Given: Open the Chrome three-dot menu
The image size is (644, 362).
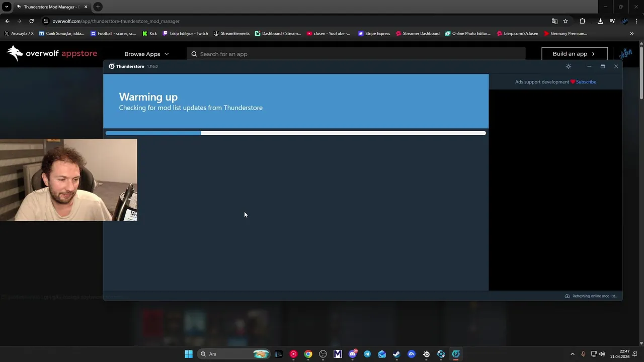Looking at the screenshot, I should point(637,21).
